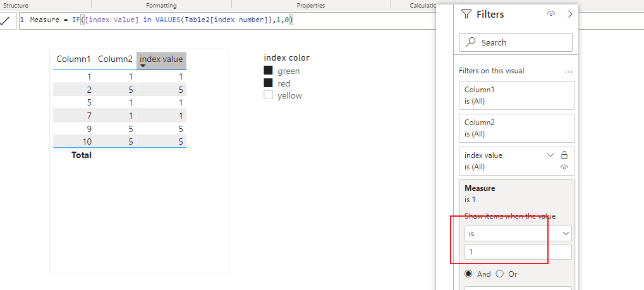
Task: Click the 'Filters on this visual' heading
Action: pyautogui.click(x=491, y=71)
